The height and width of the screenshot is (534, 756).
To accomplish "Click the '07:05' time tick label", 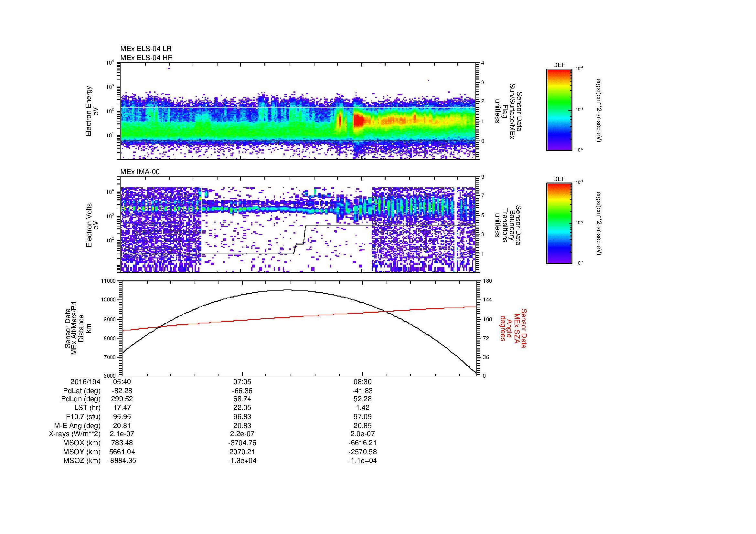I will [242, 382].
